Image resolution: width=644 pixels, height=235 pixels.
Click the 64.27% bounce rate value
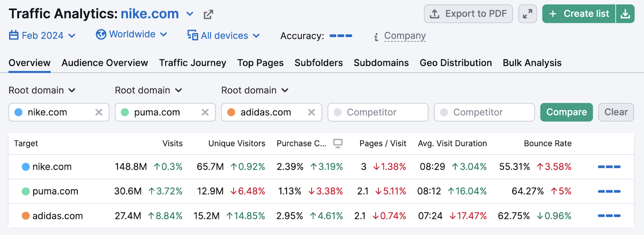click(528, 191)
